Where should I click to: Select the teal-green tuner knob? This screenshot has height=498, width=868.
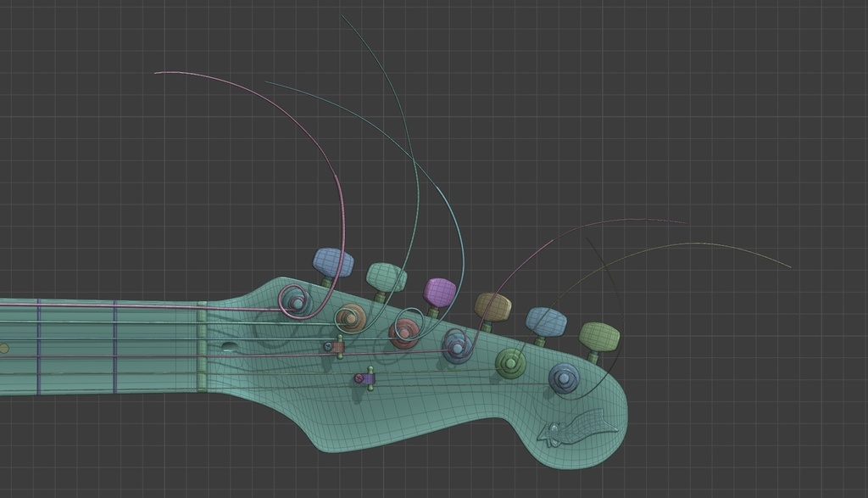click(387, 277)
